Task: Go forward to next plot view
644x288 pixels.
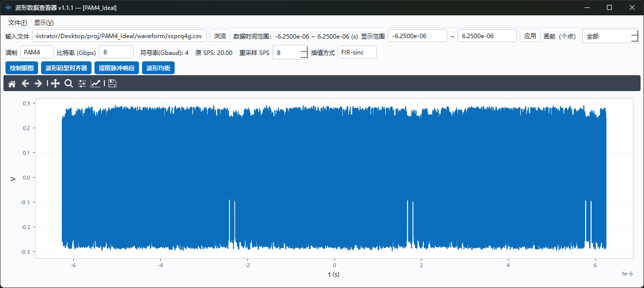Action: pyautogui.click(x=39, y=84)
